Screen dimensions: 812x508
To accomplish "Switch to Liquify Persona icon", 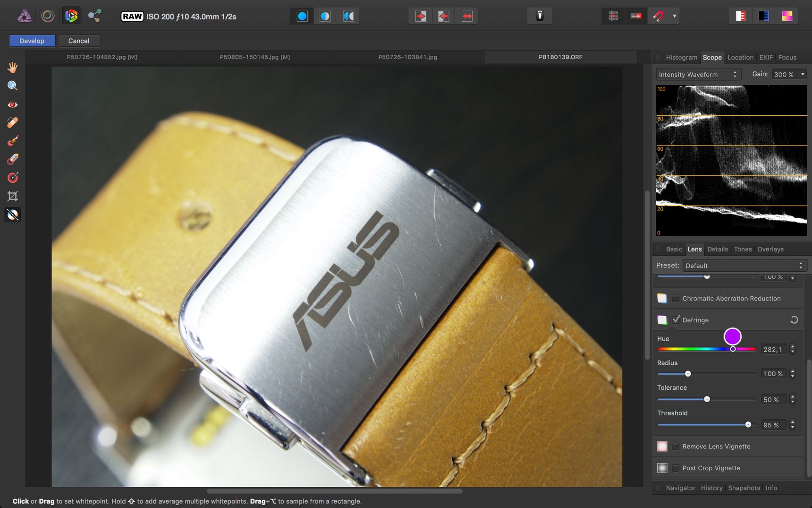I will click(48, 16).
